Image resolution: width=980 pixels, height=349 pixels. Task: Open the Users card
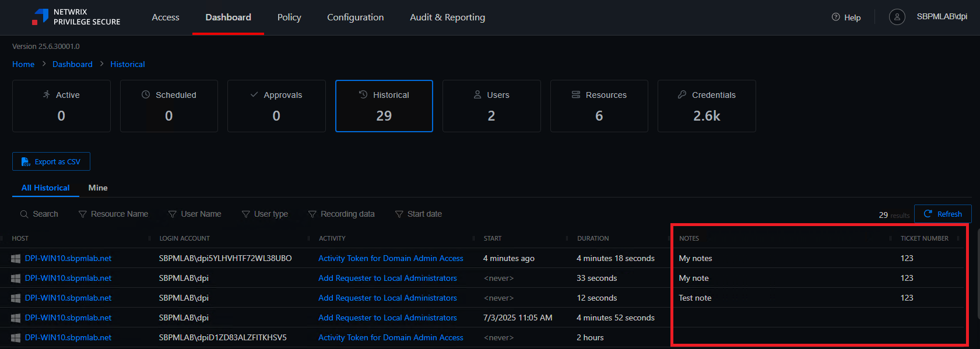[x=491, y=106]
